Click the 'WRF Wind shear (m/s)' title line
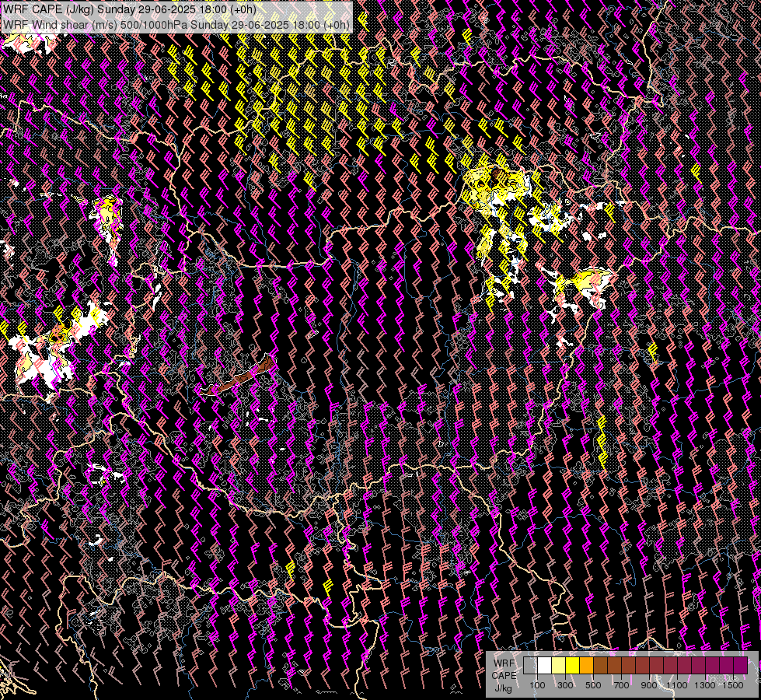The image size is (761, 700). coord(176,24)
